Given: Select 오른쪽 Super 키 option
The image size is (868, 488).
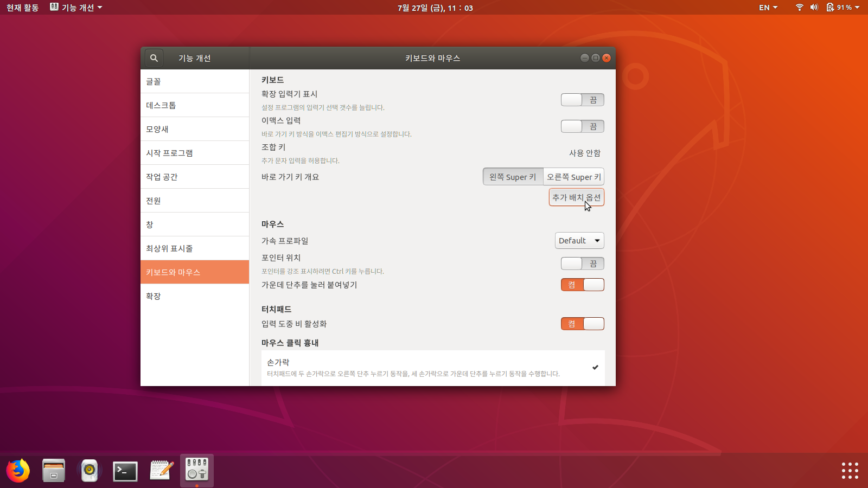Looking at the screenshot, I should pos(574,177).
